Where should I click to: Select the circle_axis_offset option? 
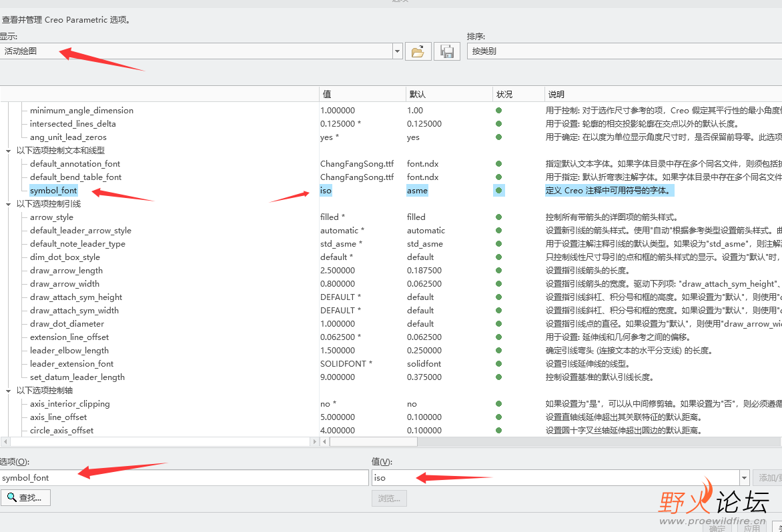pyautogui.click(x=61, y=431)
